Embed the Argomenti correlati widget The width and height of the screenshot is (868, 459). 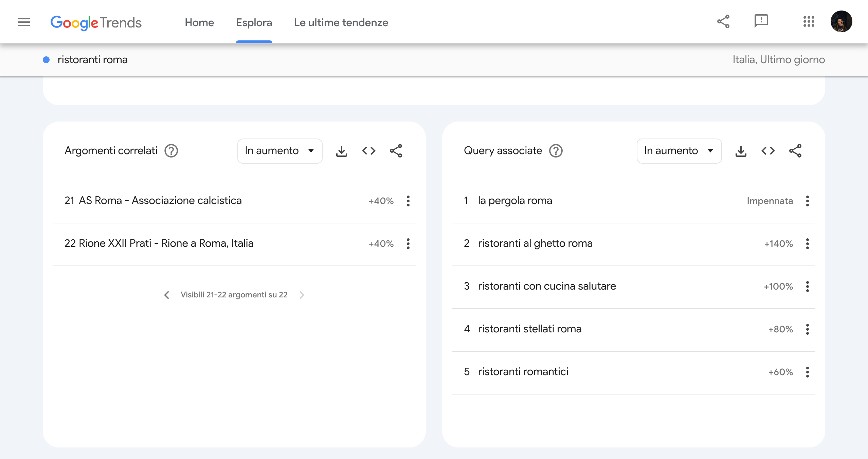368,151
